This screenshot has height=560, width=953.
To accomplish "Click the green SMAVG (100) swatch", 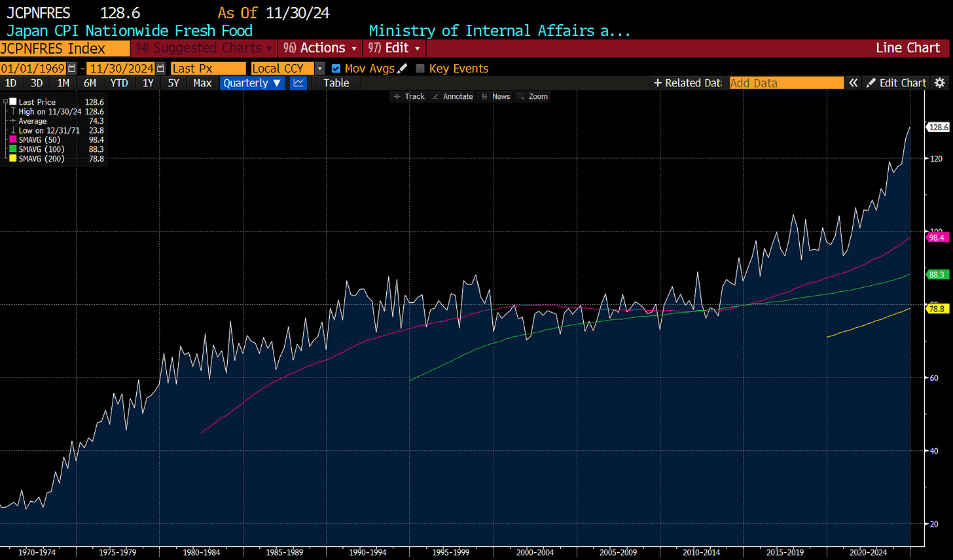I will pyautogui.click(x=13, y=149).
